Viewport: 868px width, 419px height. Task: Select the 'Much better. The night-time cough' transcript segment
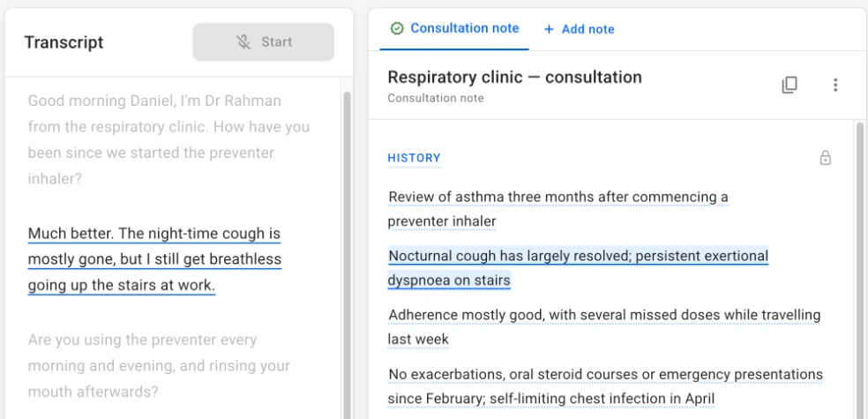(x=155, y=259)
